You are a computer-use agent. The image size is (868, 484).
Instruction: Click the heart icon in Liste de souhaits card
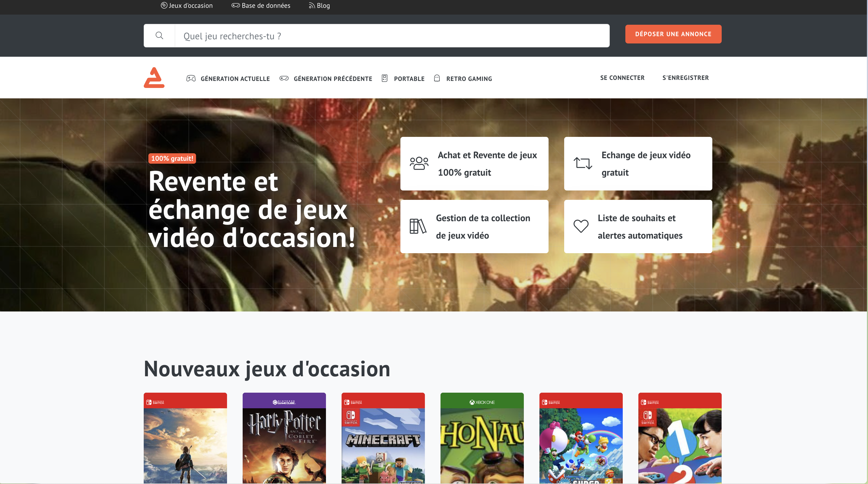point(581,226)
